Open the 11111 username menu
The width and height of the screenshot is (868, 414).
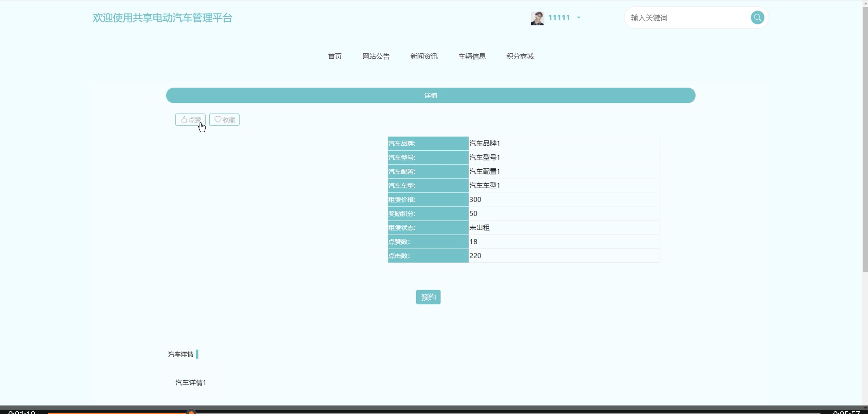pos(559,18)
